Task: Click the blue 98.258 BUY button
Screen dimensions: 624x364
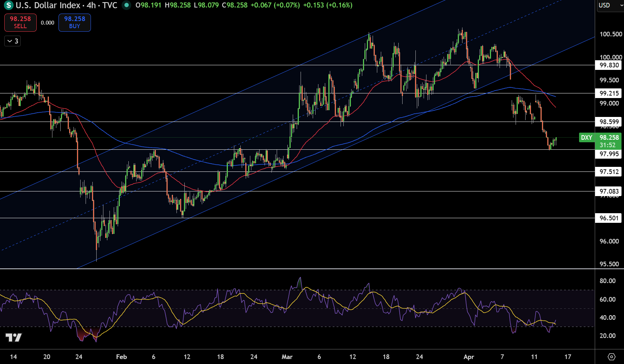Action: coord(75,22)
